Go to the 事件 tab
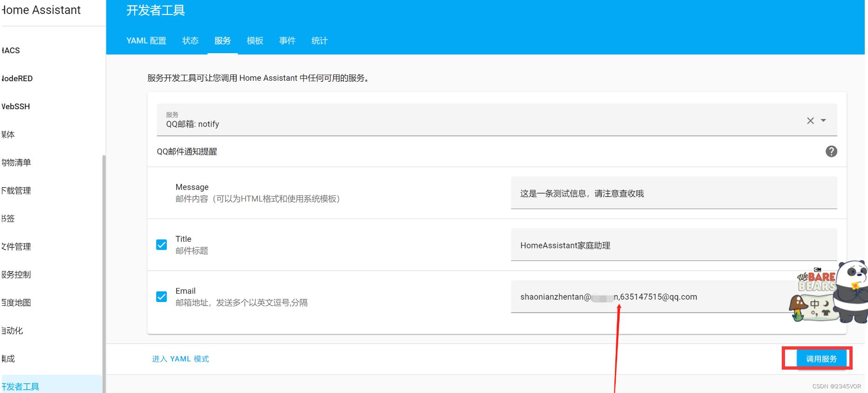868x393 pixels. (287, 41)
